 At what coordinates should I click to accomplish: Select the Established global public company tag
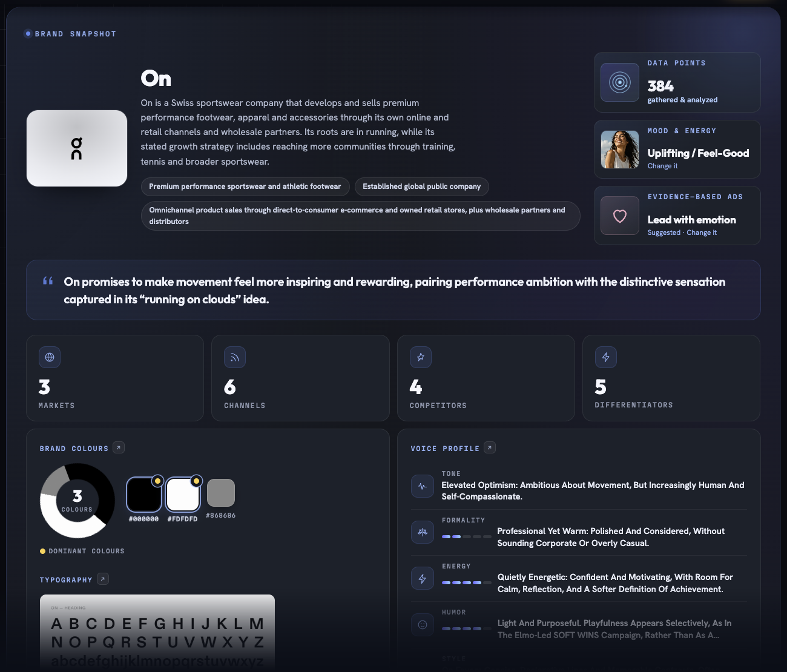(422, 186)
